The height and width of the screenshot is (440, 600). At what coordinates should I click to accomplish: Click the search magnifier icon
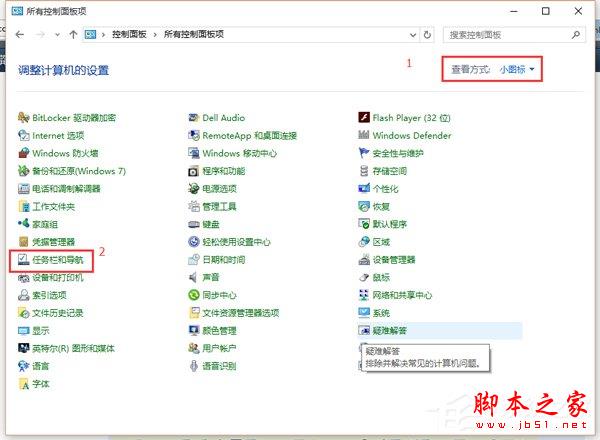576,35
